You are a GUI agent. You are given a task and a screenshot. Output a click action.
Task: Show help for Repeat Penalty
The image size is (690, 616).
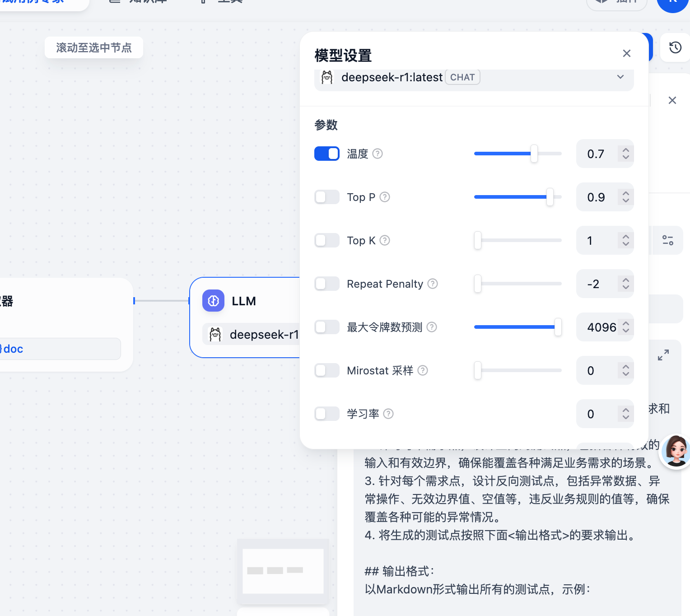click(433, 284)
